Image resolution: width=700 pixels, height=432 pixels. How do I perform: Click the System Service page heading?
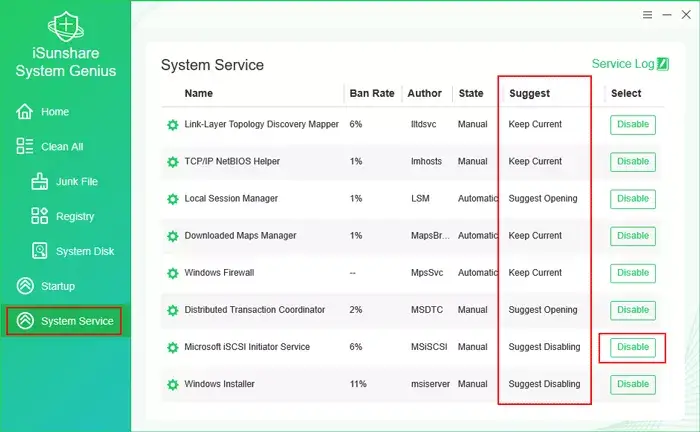[x=212, y=65]
